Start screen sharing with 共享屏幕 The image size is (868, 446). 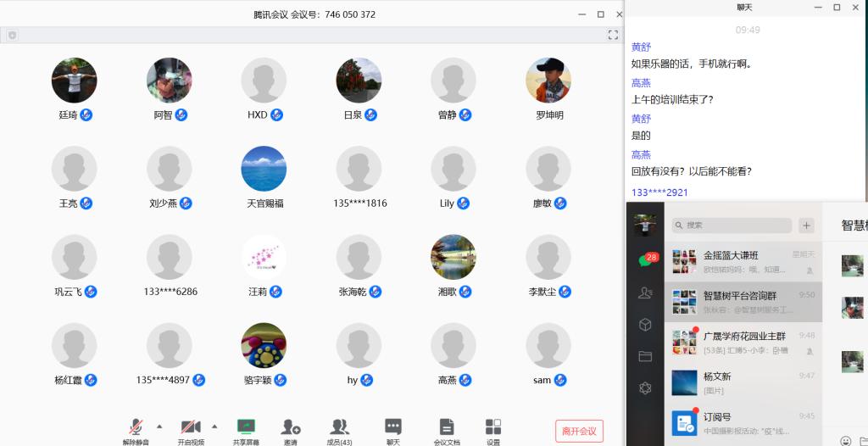pos(246,426)
